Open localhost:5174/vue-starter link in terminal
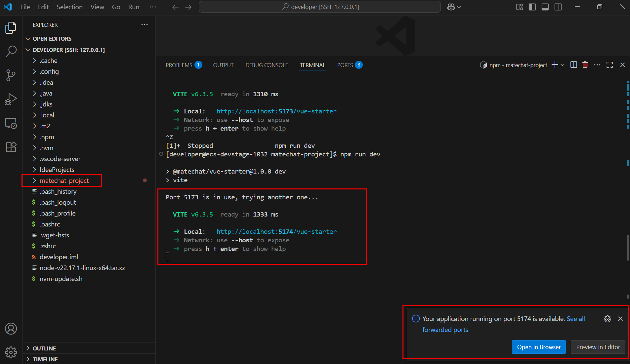630x364 pixels. click(x=276, y=231)
